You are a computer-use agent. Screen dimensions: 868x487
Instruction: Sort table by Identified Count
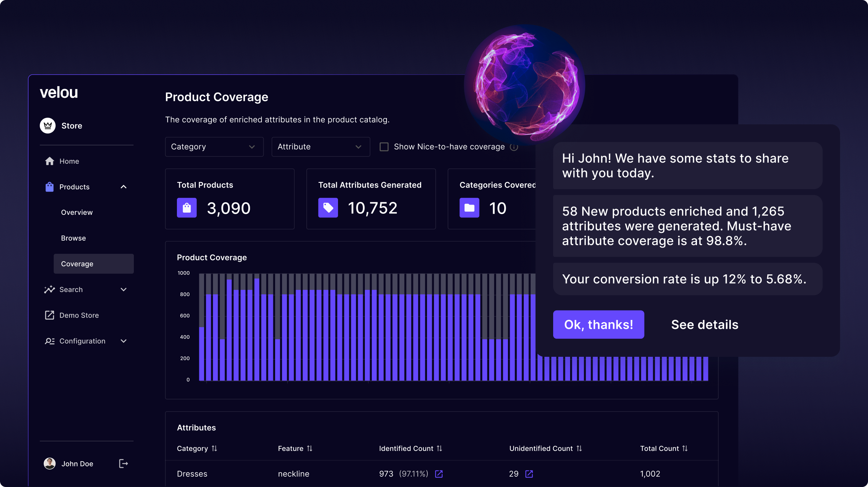[440, 448]
